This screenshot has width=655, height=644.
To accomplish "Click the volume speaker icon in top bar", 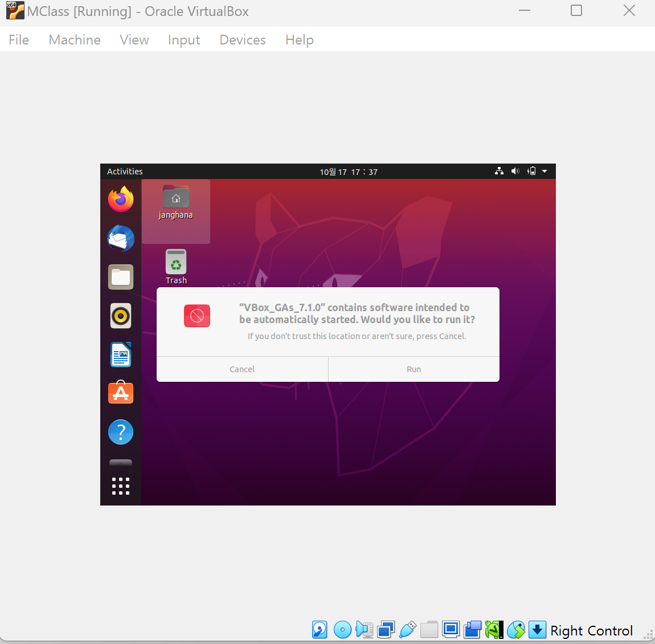I will 515,172.
